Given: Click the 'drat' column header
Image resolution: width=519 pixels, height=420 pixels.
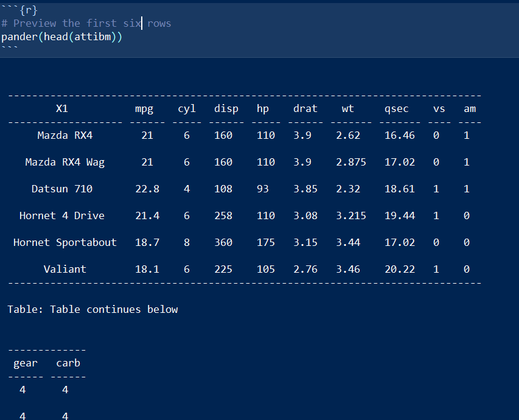Looking at the screenshot, I should tap(305, 109).
